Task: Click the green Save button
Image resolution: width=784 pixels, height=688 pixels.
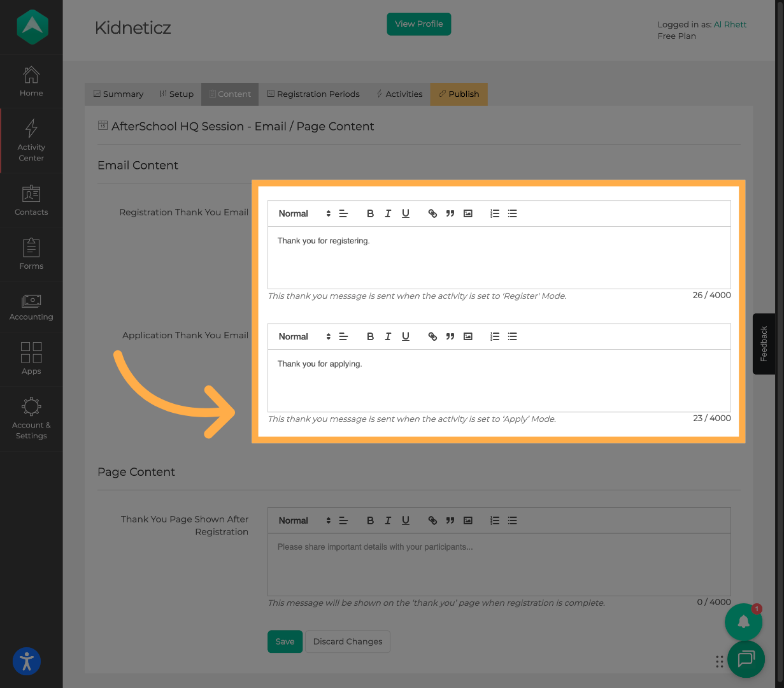Action: point(285,641)
